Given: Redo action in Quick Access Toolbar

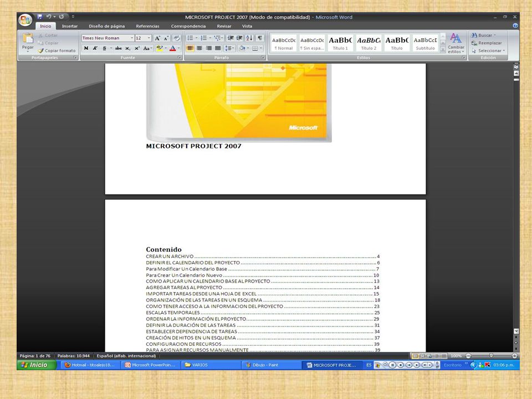Looking at the screenshot, I should 62,16.
